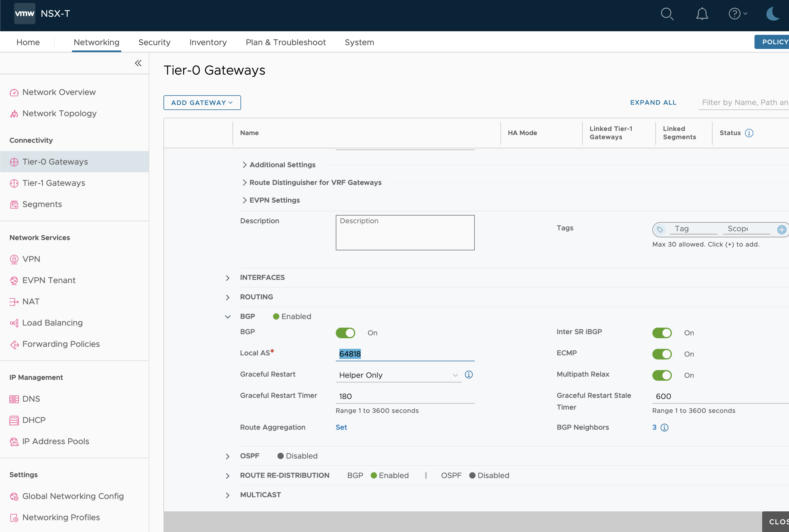
Task: Click the Networking Profiles icon
Action: 14,518
